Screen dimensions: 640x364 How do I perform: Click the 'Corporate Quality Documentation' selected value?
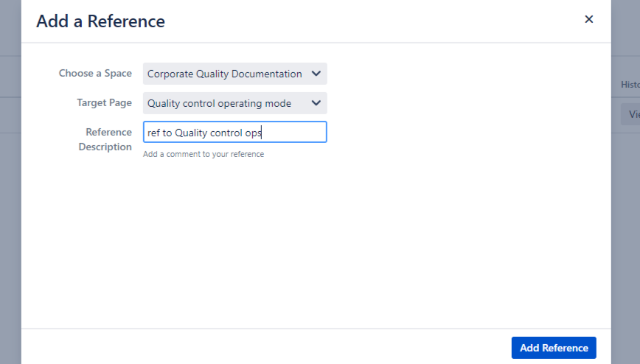click(x=224, y=74)
